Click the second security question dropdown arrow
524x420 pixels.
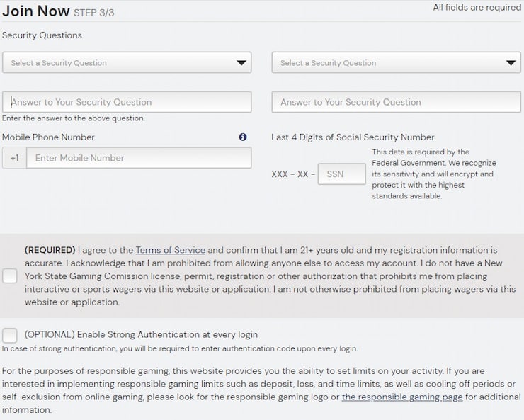pyautogui.click(x=511, y=63)
